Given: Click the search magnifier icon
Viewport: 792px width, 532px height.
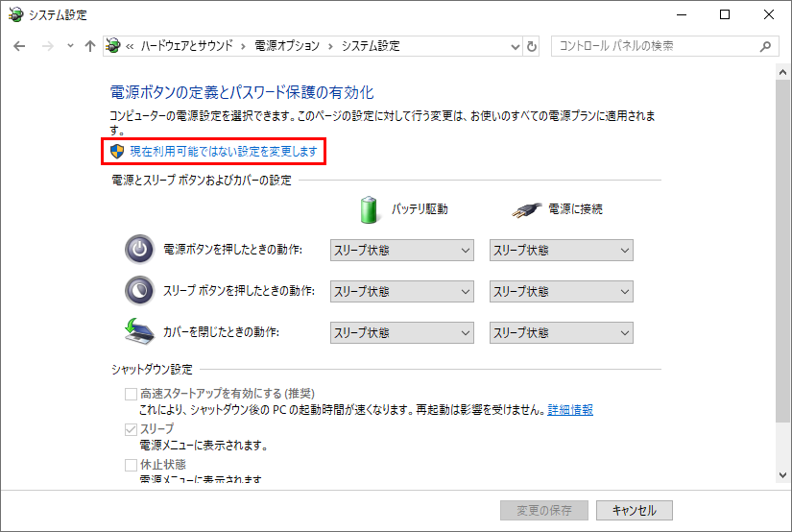Looking at the screenshot, I should coord(765,46).
